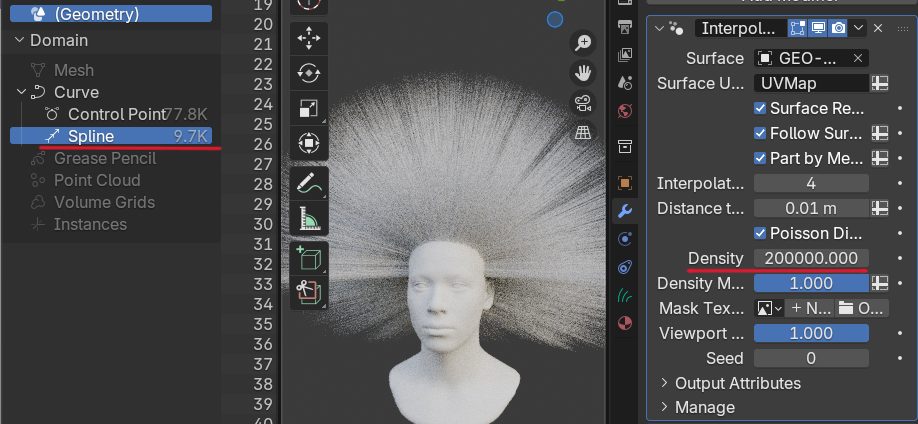
Task: Select the Rotate tool
Action: pyautogui.click(x=308, y=73)
